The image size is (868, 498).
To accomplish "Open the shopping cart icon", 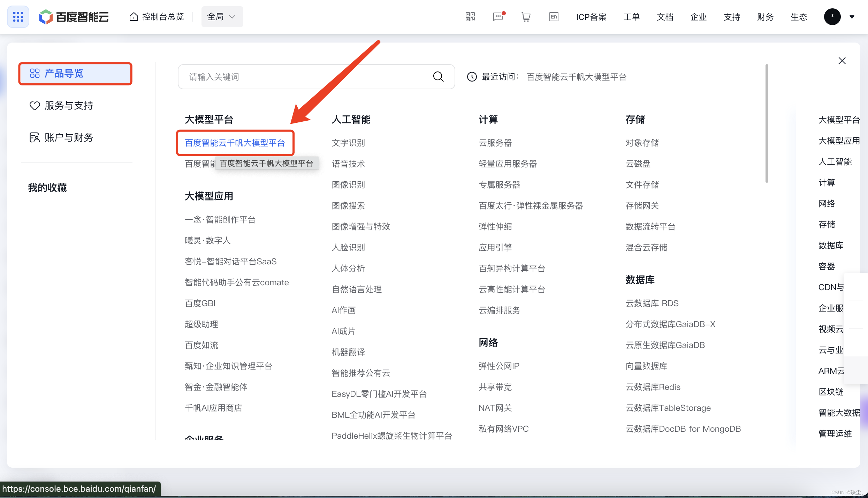I will (x=526, y=17).
